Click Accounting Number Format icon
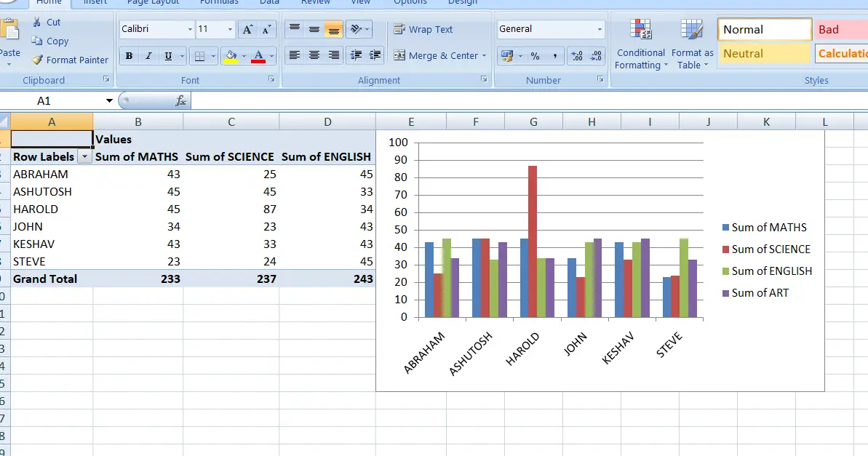This screenshot has width=868, height=456. pos(506,56)
